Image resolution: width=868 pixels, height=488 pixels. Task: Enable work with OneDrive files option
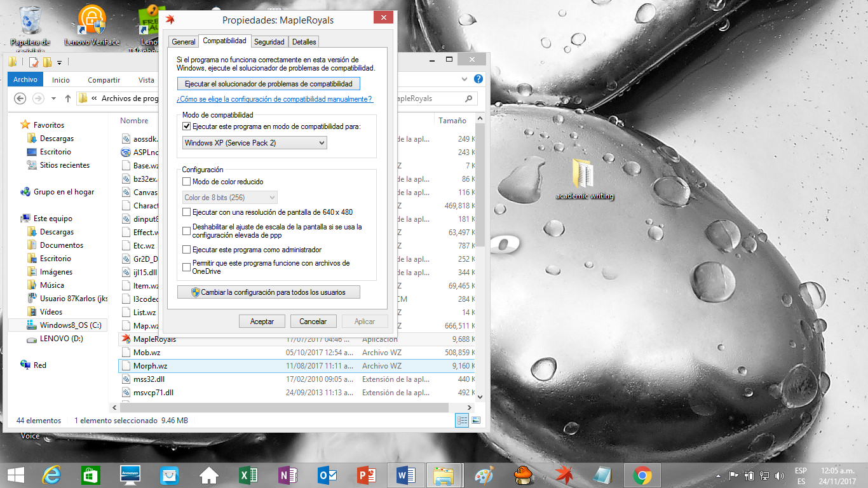pyautogui.click(x=186, y=268)
